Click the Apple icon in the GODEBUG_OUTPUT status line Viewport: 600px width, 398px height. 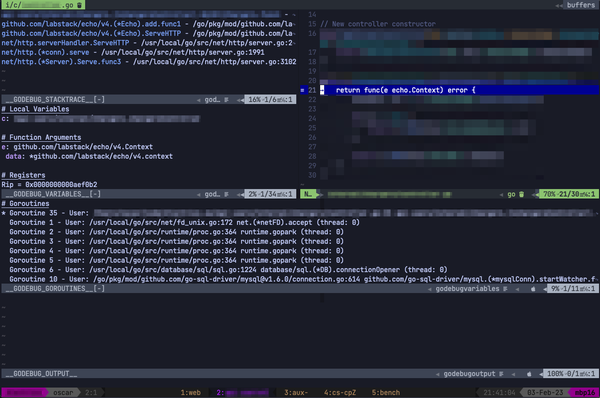pyautogui.click(x=529, y=374)
